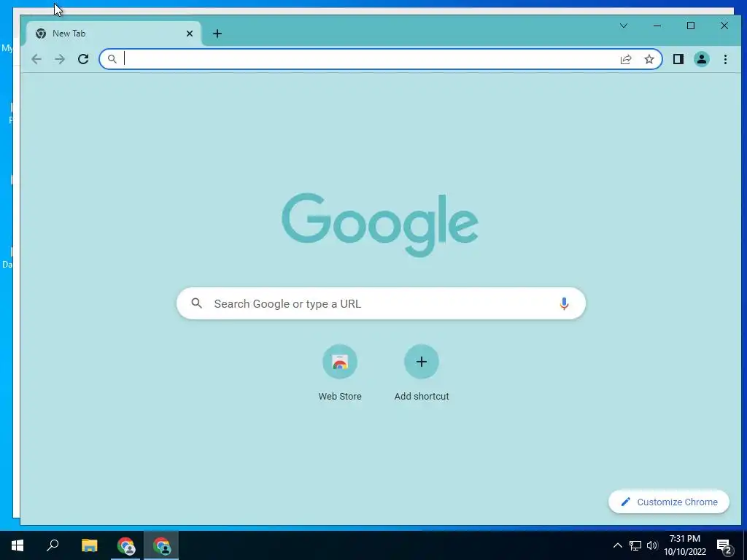The width and height of the screenshot is (747, 560).
Task: Click the address bar search icon
Action: (112, 59)
